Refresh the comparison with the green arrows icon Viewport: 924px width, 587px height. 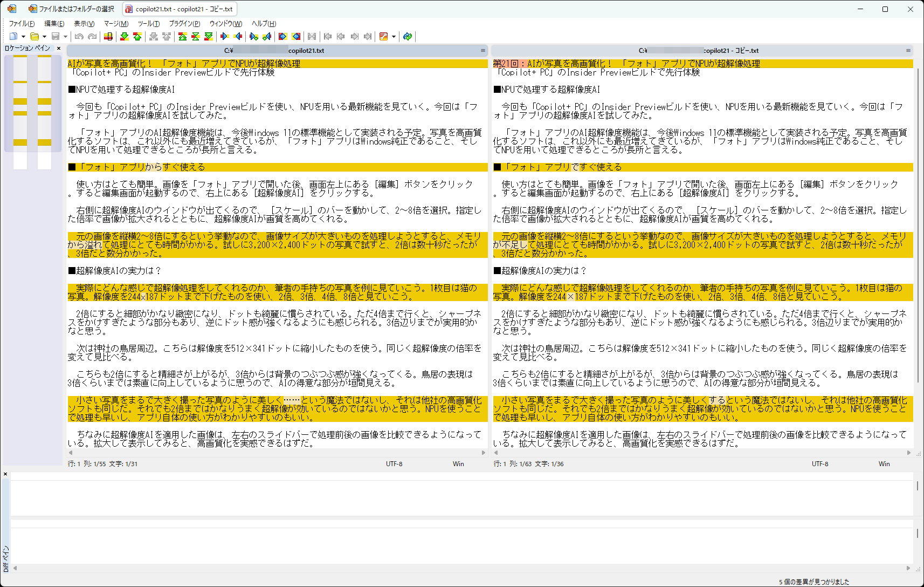pos(408,36)
